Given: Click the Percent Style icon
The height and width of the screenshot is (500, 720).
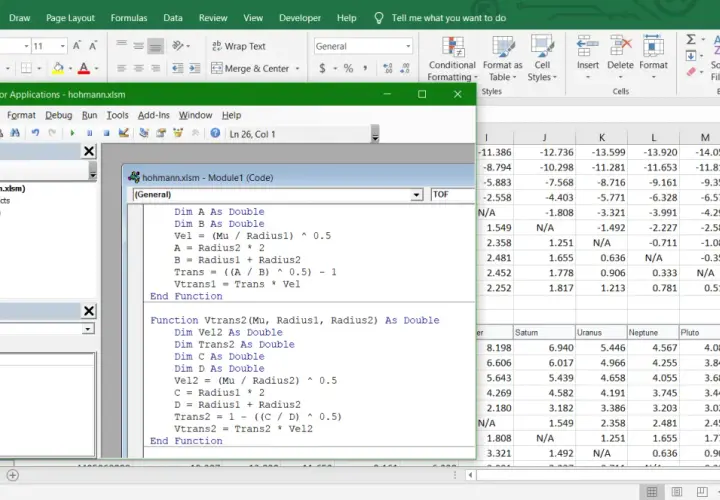Looking at the screenshot, I should 349,68.
